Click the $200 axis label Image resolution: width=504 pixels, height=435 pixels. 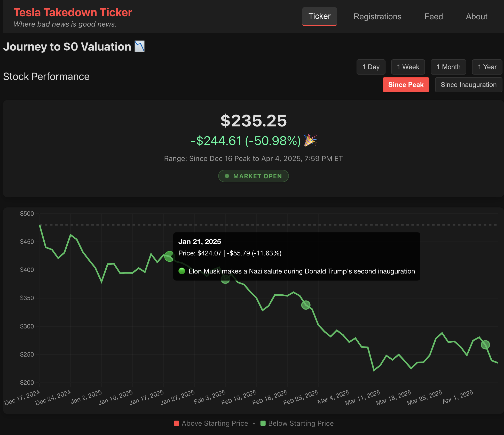[x=27, y=383]
